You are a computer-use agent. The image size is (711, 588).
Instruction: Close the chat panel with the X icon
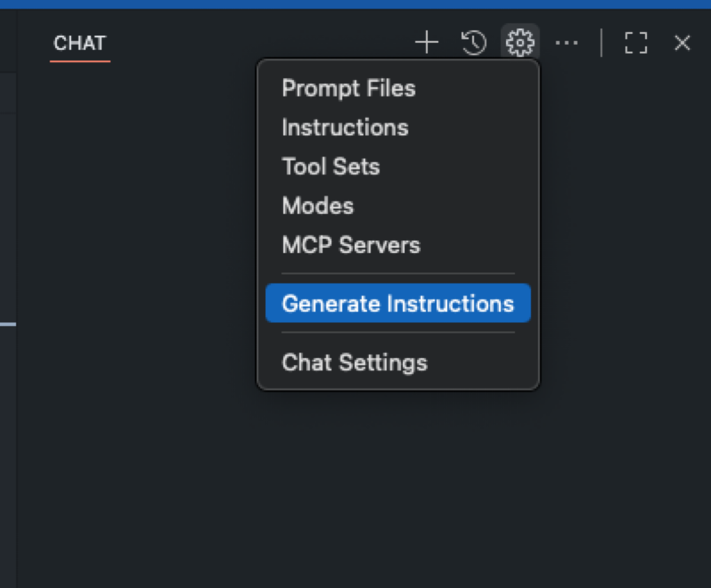(683, 43)
